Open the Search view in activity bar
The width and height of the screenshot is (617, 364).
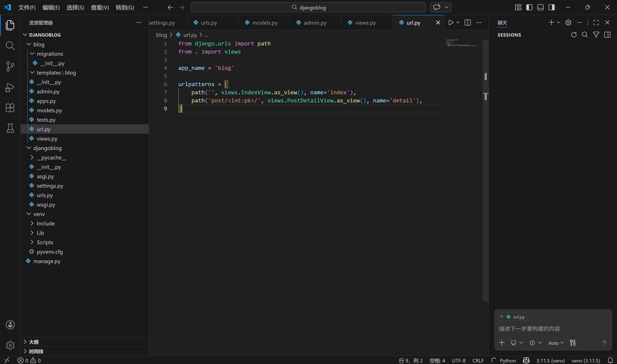coord(10,46)
